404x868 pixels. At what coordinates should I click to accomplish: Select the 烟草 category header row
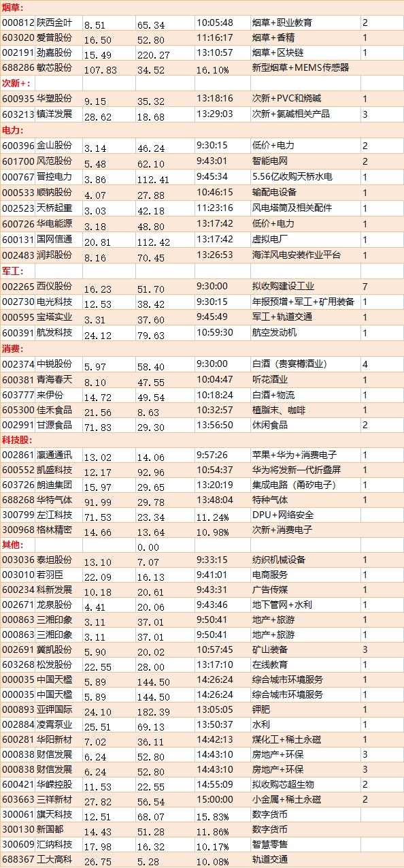coord(202,7)
